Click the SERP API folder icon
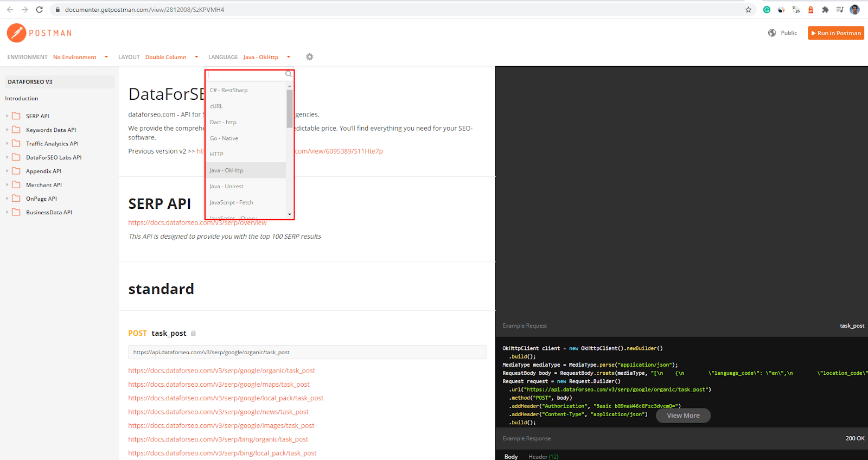The height and width of the screenshot is (460, 868). click(16, 116)
